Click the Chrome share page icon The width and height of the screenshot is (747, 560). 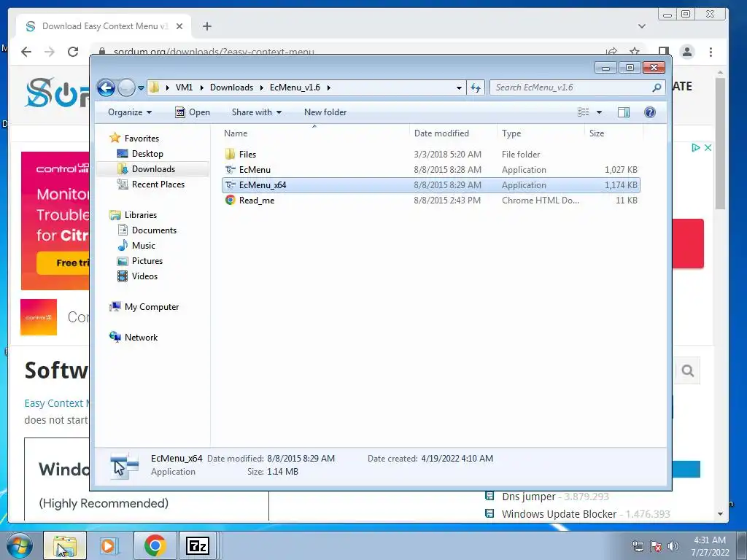[x=612, y=51]
